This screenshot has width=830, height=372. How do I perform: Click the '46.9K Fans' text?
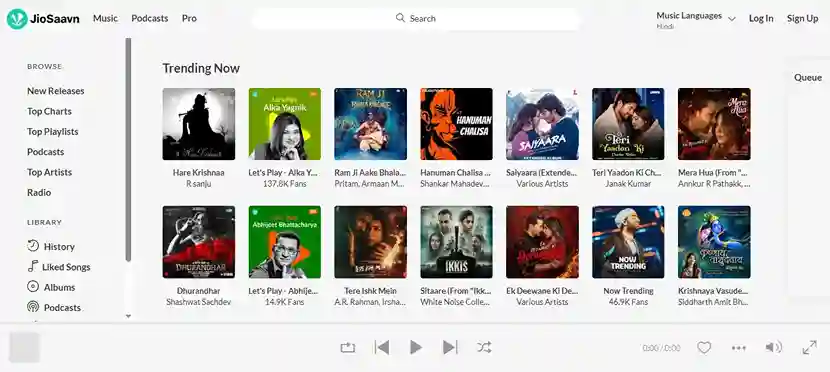[x=628, y=302]
